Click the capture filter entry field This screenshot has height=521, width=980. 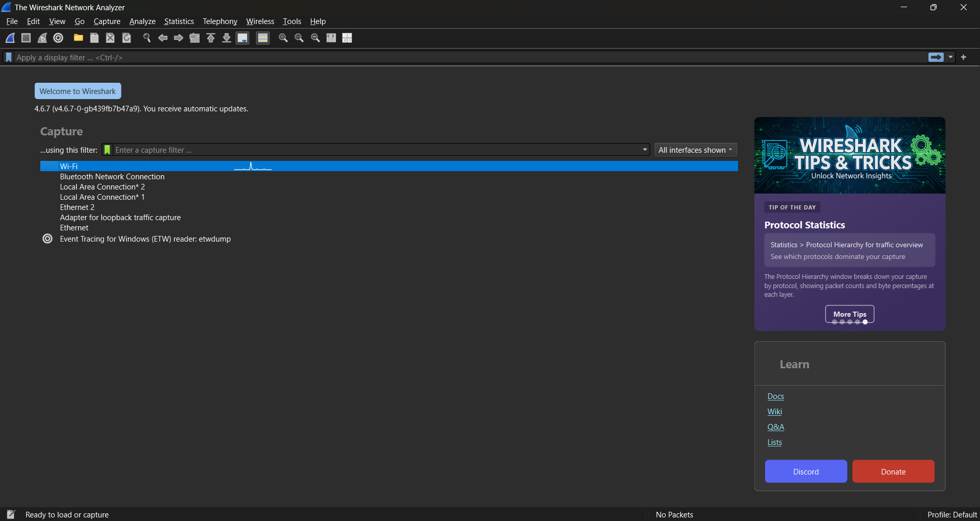[x=377, y=150]
